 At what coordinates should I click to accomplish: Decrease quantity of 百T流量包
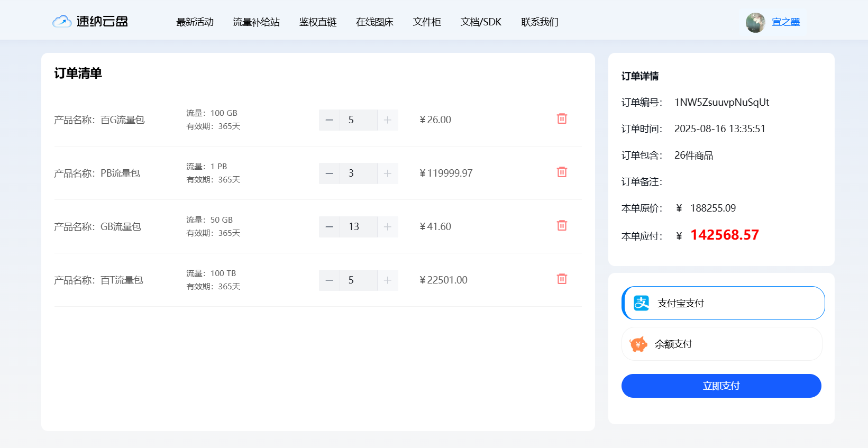pyautogui.click(x=330, y=280)
